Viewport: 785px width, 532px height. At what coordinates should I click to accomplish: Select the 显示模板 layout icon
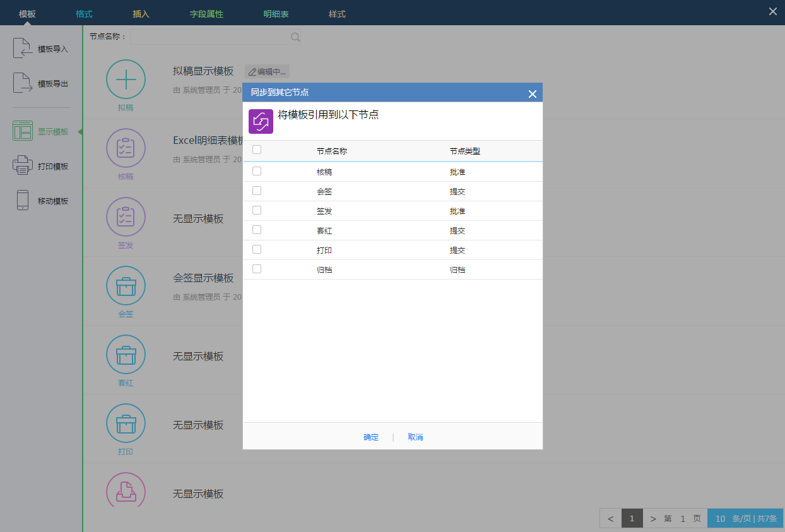(x=22, y=131)
